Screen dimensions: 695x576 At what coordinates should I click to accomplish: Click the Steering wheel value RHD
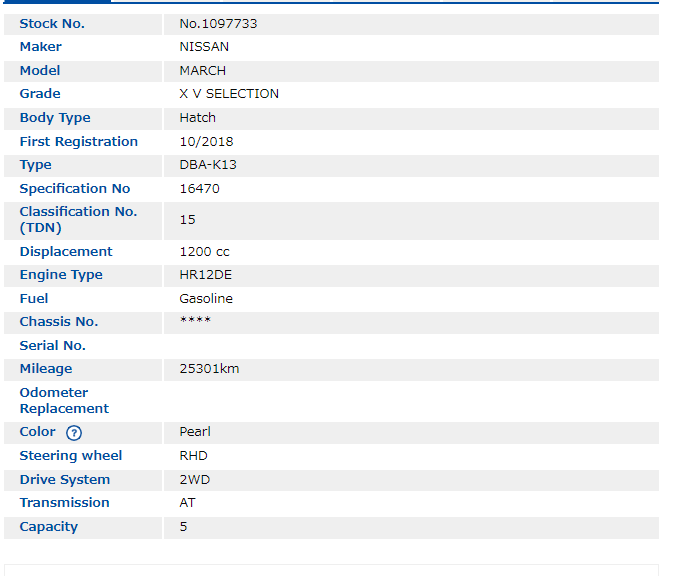(193, 456)
